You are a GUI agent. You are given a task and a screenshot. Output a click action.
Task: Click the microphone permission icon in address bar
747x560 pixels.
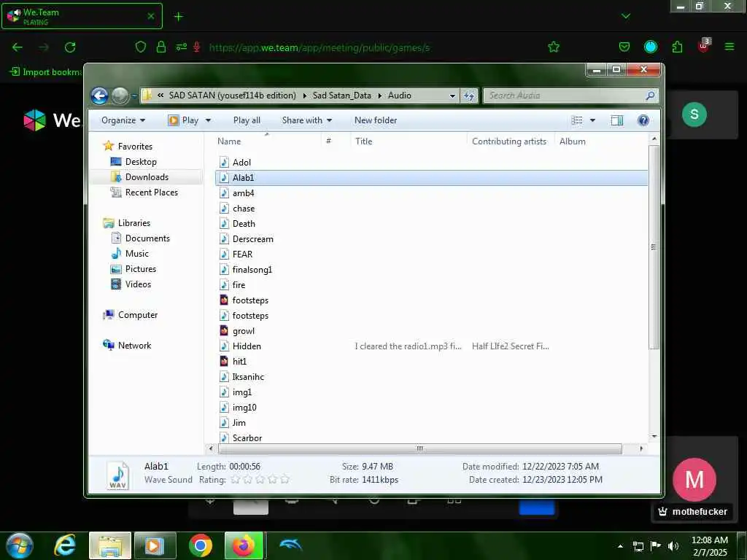tap(196, 47)
